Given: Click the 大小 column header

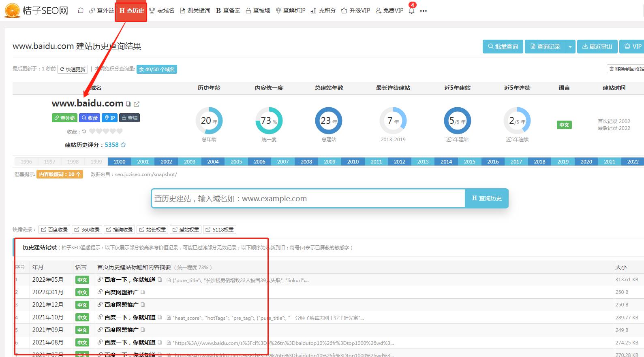Looking at the screenshot, I should click(621, 267).
